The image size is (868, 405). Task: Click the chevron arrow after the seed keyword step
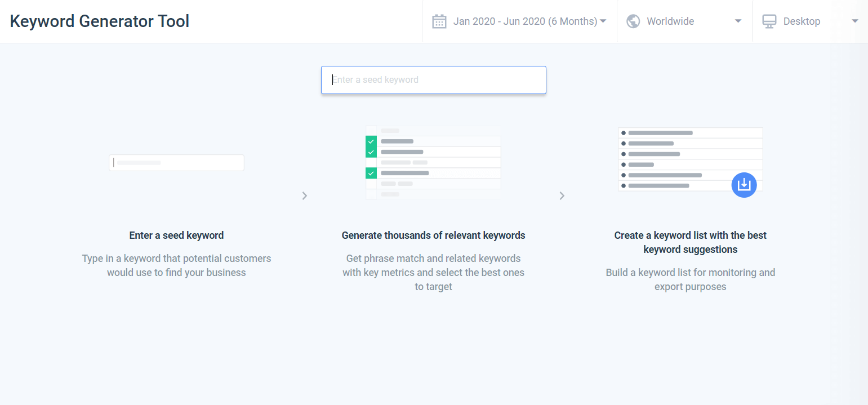click(x=305, y=195)
